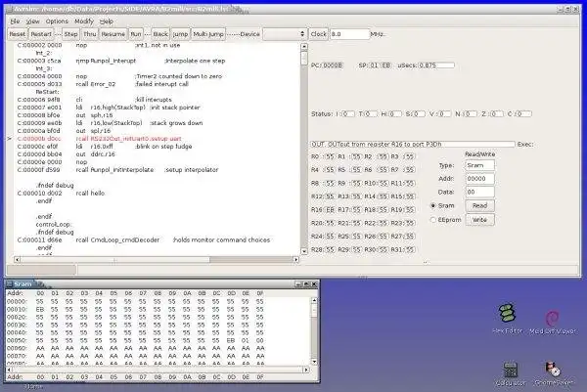The image size is (587, 392).
Task: Click the Read memory button
Action: (x=479, y=205)
